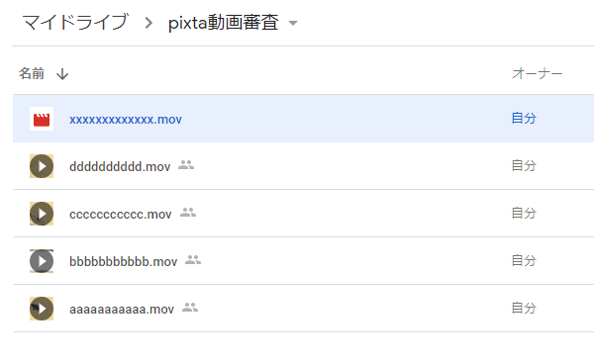
Task: Click shared people icon beside ccccccccccc.mov
Action: [188, 213]
